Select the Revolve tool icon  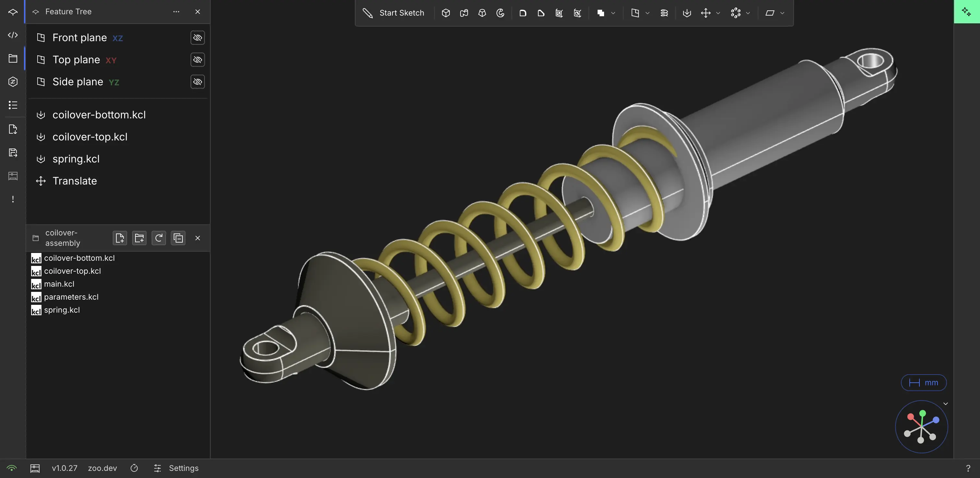501,13
